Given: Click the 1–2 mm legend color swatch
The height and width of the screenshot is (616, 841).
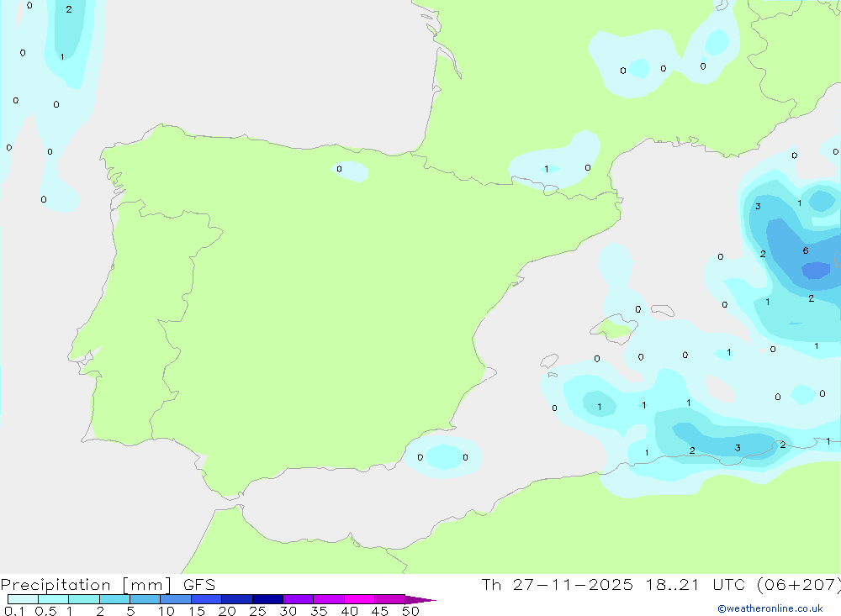Looking at the screenshot, I should click(x=84, y=599).
